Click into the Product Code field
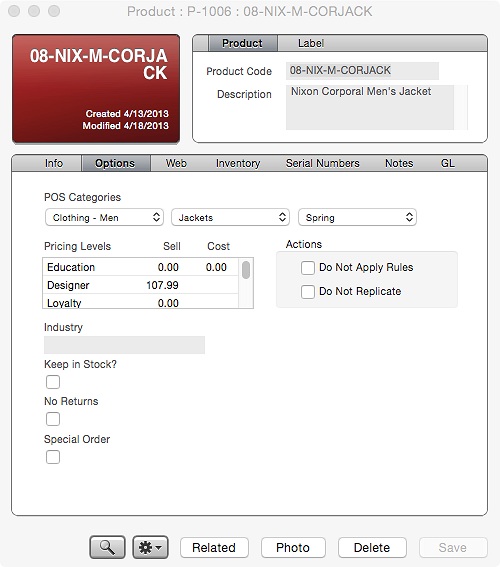The width and height of the screenshot is (500, 567). (x=362, y=71)
